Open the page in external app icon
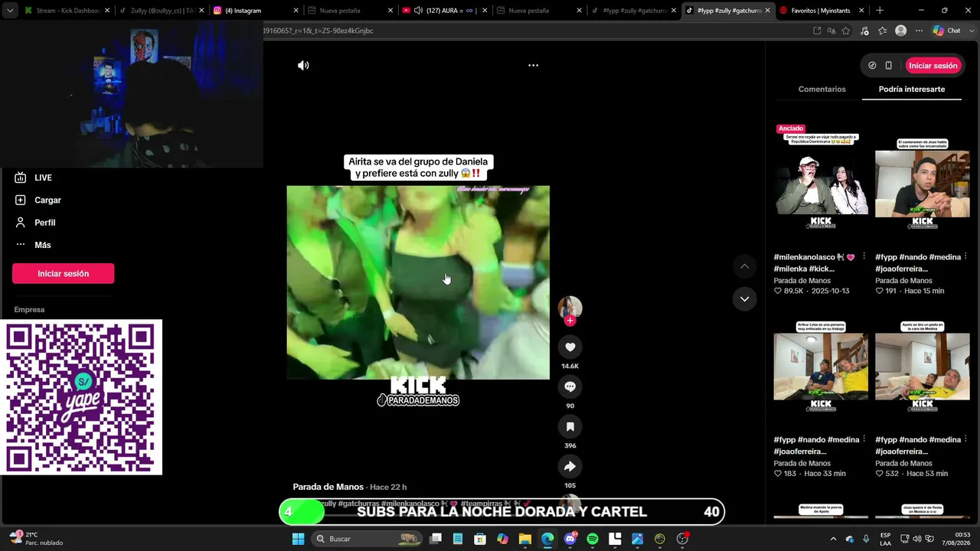 pyautogui.click(x=817, y=31)
